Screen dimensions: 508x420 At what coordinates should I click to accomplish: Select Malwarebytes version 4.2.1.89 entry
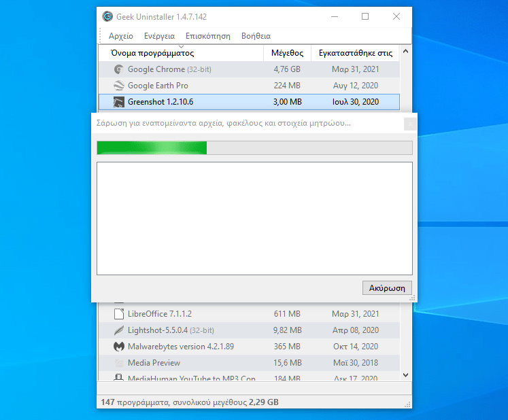249,347
